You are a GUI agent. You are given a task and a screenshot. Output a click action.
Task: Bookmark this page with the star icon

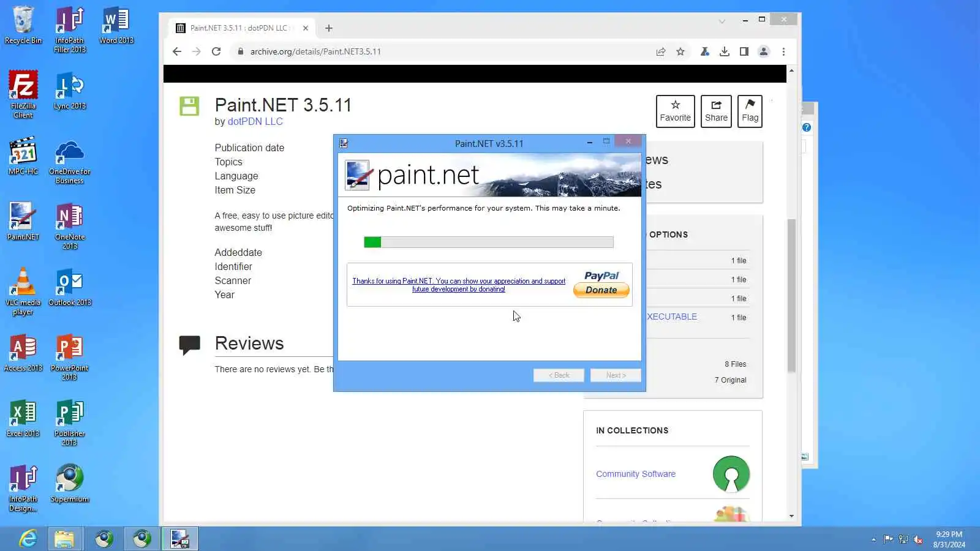(x=680, y=51)
